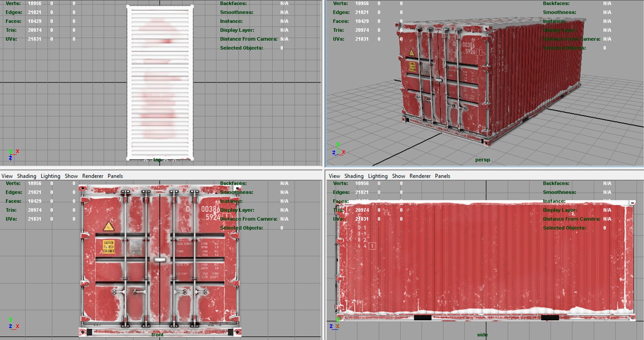Select the container doors in front view
644x340 pixels.
(x=160, y=260)
